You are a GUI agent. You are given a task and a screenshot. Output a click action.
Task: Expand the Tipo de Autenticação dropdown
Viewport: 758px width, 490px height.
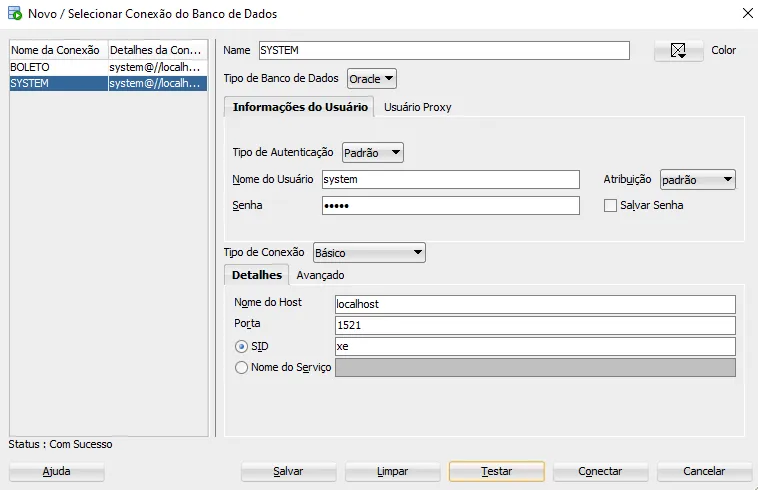click(373, 153)
